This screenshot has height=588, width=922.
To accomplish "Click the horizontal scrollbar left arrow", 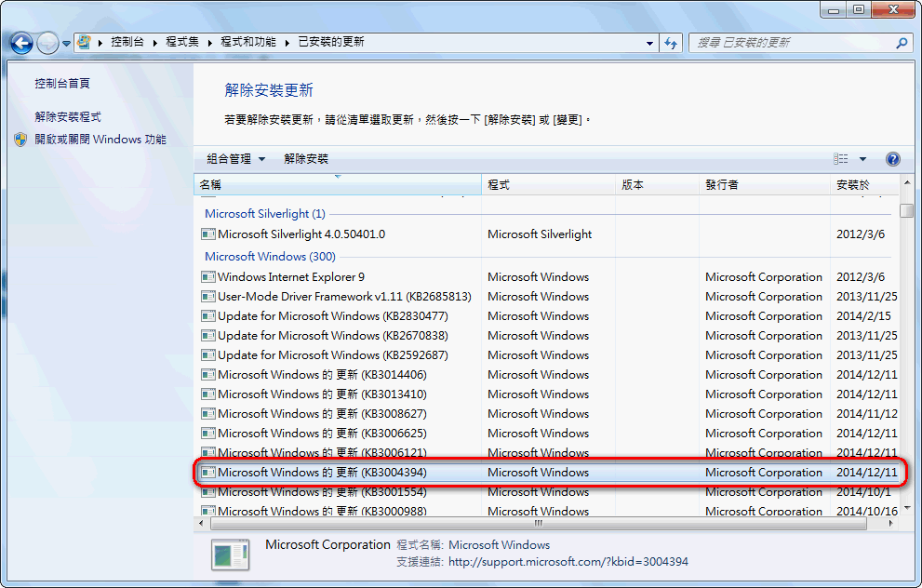I will point(202,523).
